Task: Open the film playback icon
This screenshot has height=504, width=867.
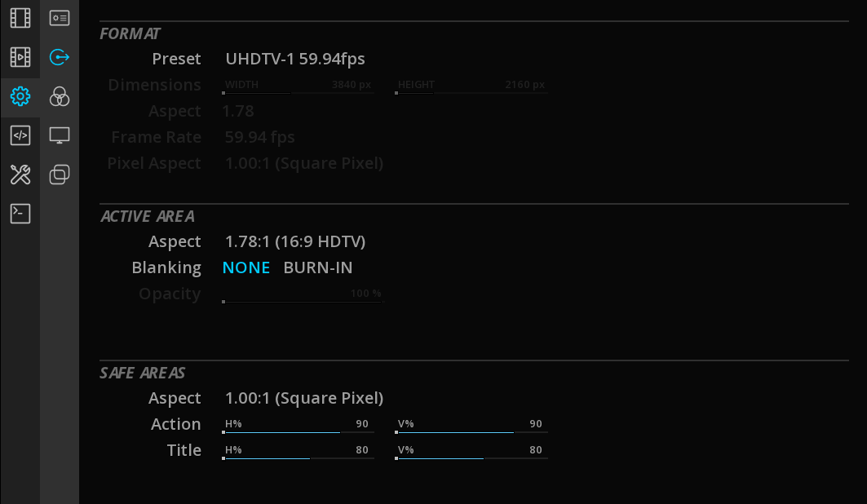Action: (x=20, y=57)
